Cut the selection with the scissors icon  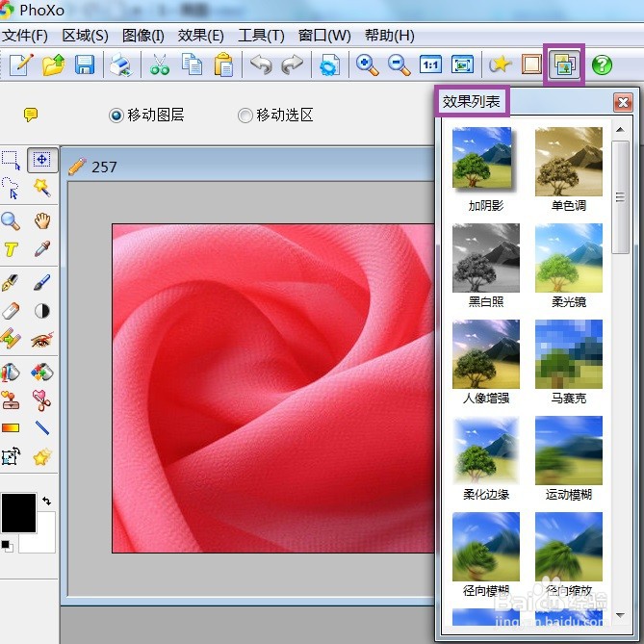point(160,64)
